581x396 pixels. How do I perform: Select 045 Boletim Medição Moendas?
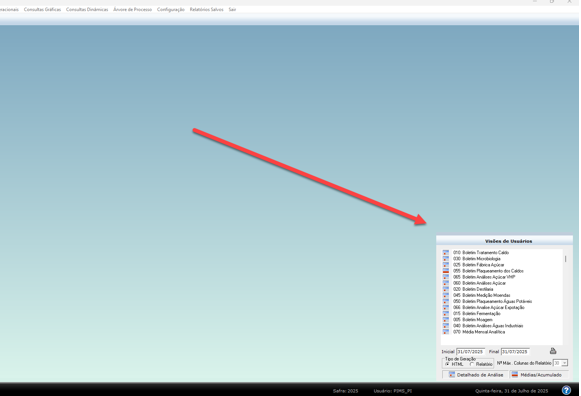tap(482, 295)
